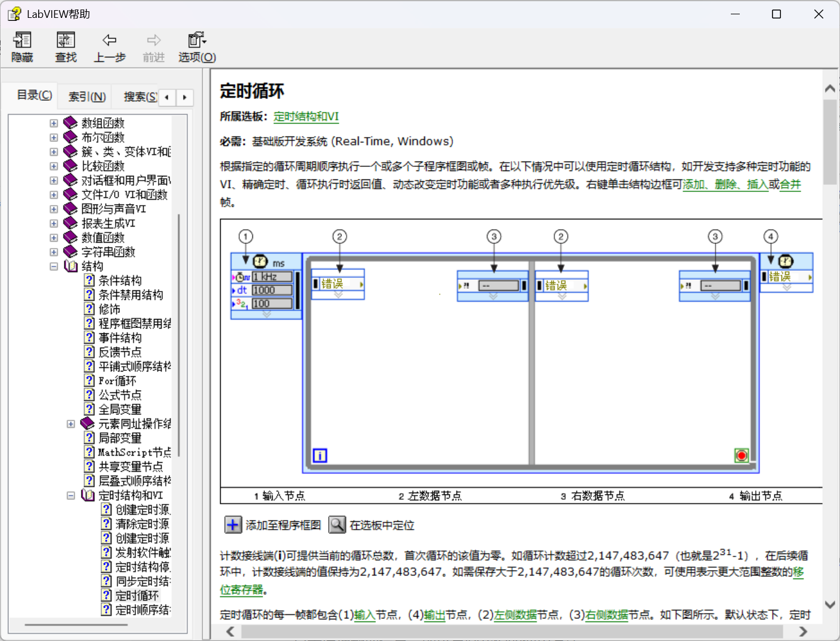Image resolution: width=840 pixels, height=641 pixels.
Task: Expand the 字符串函数 tree node
Action: tap(54, 252)
